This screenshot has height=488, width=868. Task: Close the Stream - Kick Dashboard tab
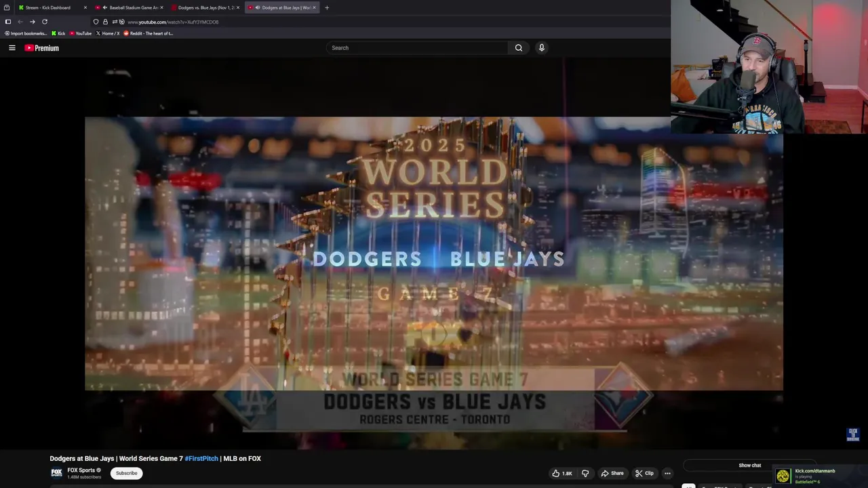point(85,7)
